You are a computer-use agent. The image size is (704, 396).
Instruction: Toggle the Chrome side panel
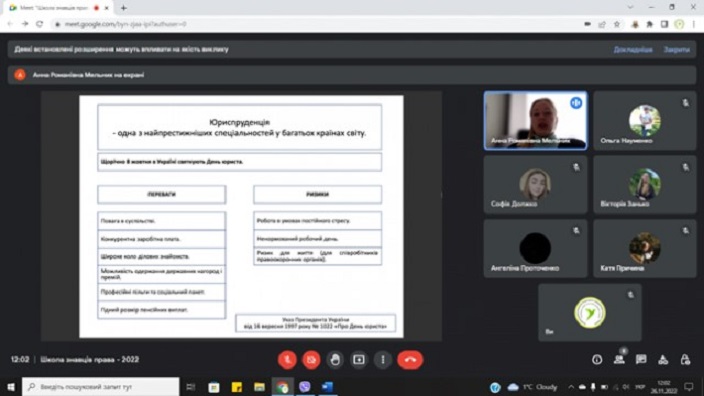point(664,24)
